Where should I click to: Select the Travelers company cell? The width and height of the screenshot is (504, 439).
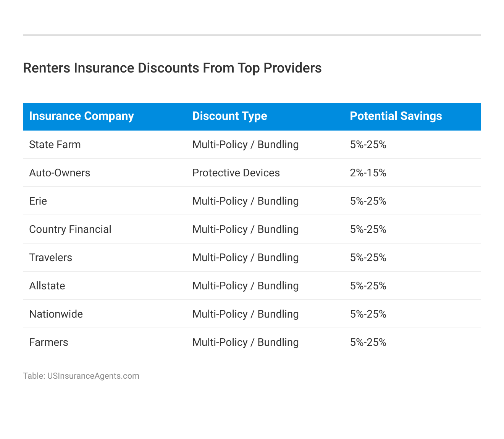(x=50, y=258)
